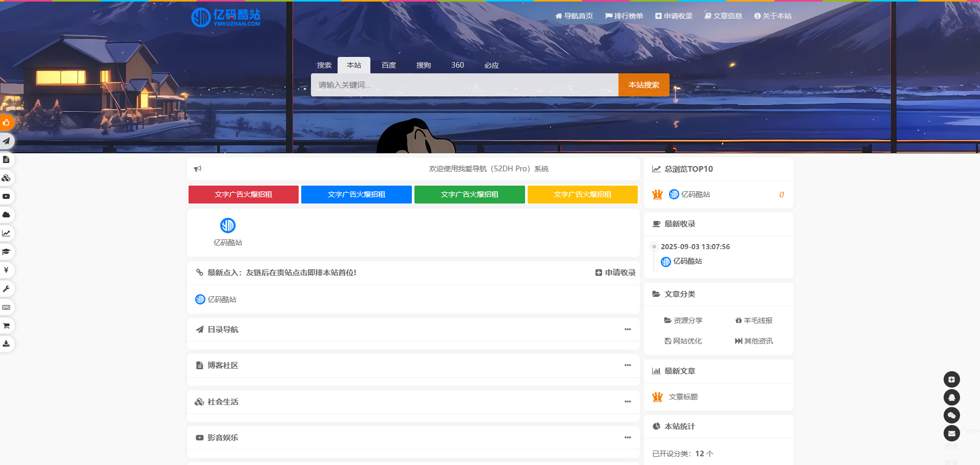Switch to the 百度 search tab
980x465 pixels.
388,65
